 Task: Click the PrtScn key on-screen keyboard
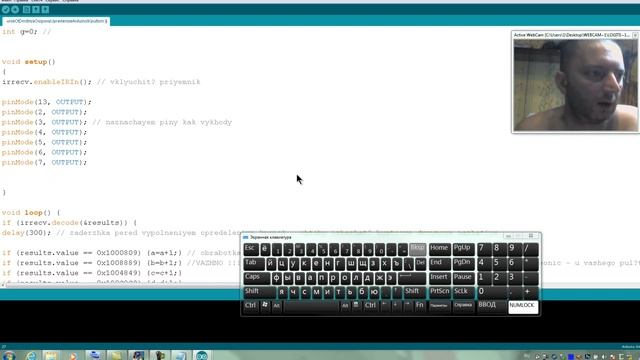point(440,292)
